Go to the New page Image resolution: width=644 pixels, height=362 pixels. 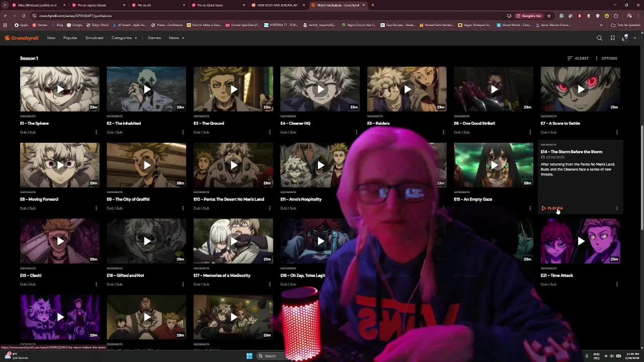click(51, 38)
